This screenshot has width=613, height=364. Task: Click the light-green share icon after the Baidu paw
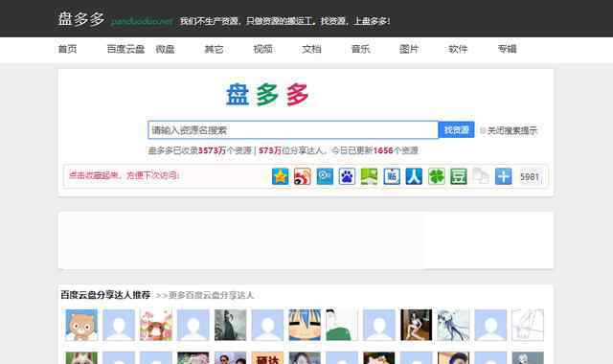coord(370,176)
